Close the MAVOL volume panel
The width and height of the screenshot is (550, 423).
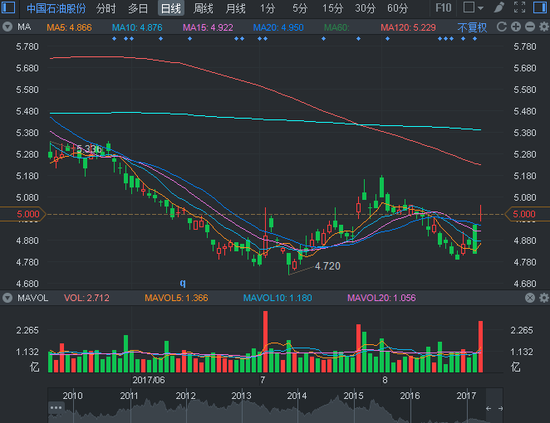(x=530, y=298)
